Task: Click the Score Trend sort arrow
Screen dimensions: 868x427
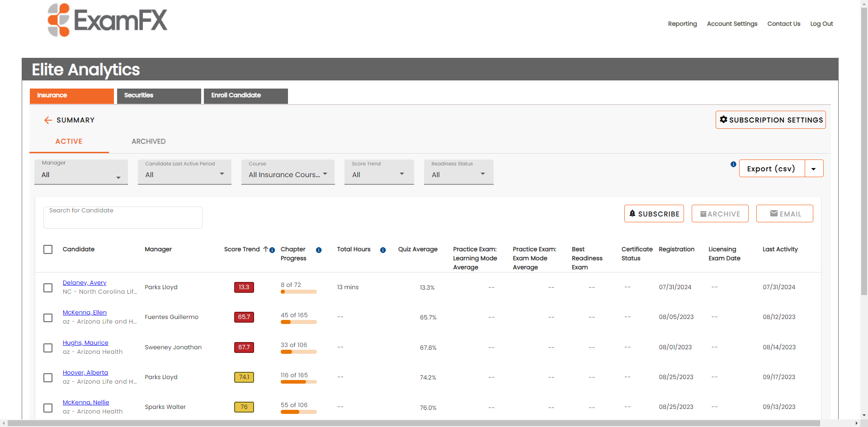Action: coord(266,249)
